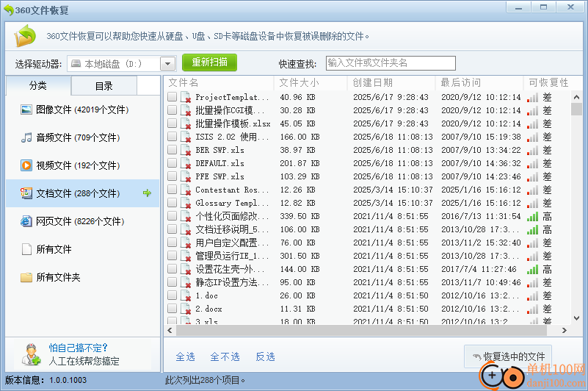
Task: Click the horizontal scrollbar left arrow
Action: click(x=170, y=331)
